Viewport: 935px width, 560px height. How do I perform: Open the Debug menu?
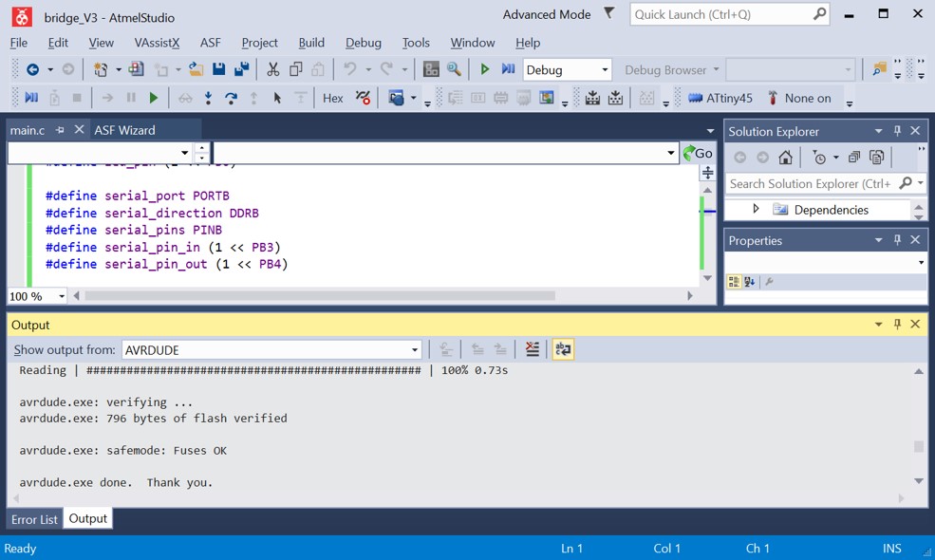[x=364, y=43]
